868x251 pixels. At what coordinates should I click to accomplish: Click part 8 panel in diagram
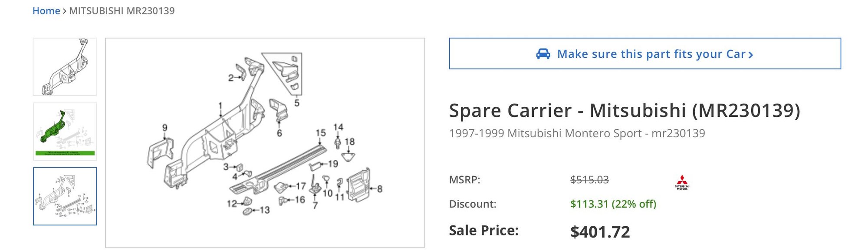tap(358, 185)
